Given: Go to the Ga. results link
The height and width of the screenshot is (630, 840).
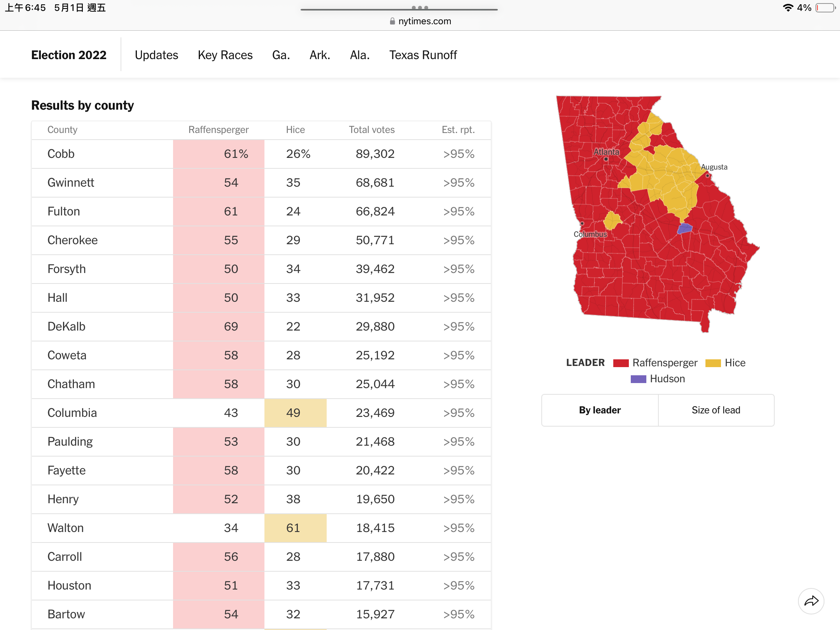Looking at the screenshot, I should point(281,55).
